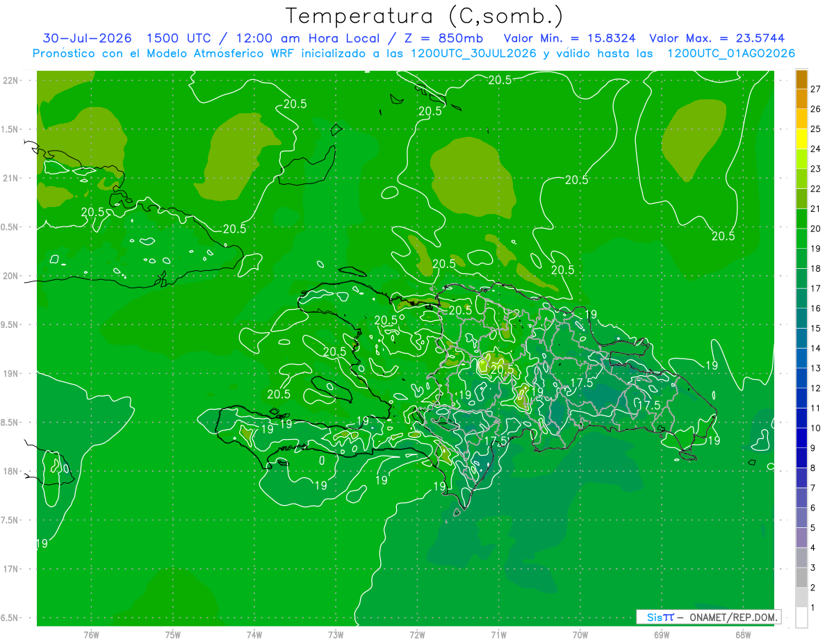Click the '19N' latitude axis label

[11, 374]
